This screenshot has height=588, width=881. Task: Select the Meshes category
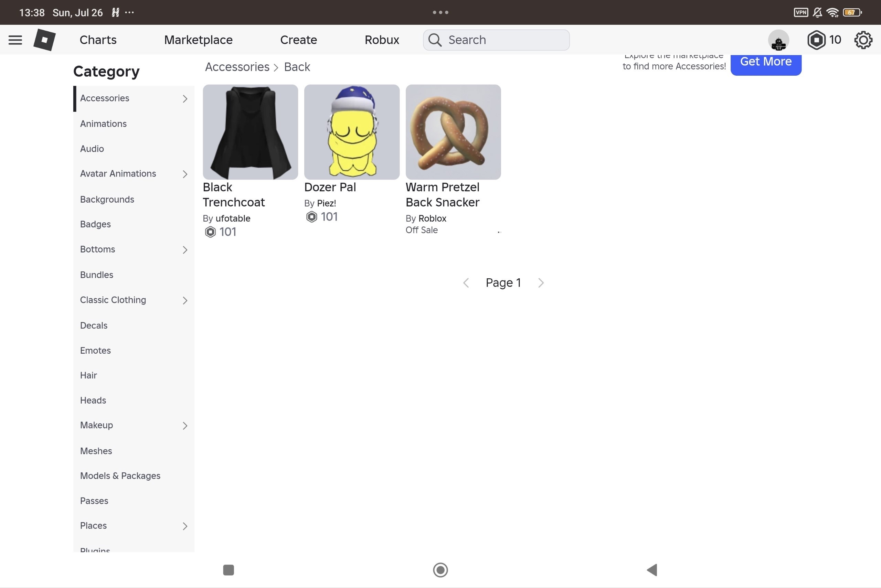[134, 451]
